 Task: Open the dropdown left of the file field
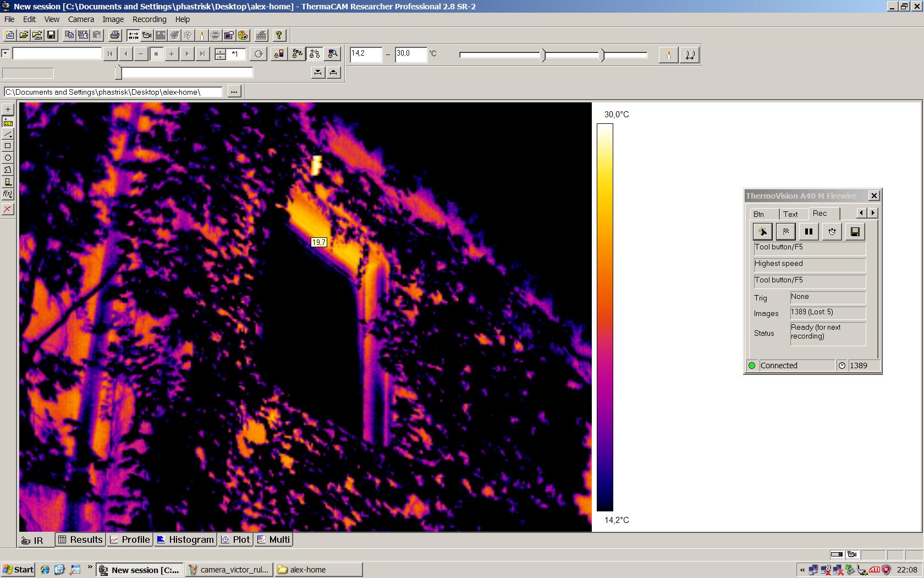(x=5, y=53)
